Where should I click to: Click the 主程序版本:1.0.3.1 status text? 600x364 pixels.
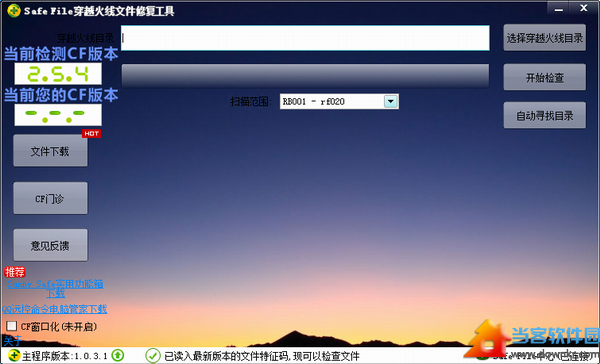tap(65, 356)
